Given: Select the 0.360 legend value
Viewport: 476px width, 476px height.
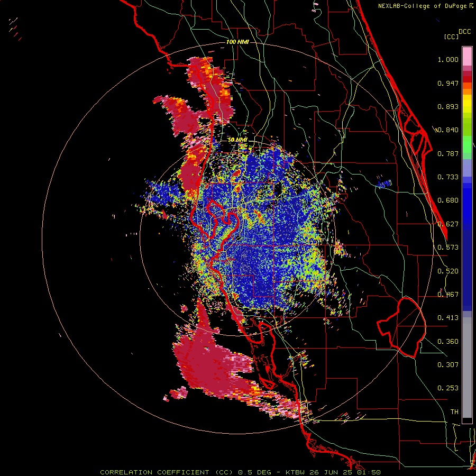Looking at the screenshot, I should 448,342.
